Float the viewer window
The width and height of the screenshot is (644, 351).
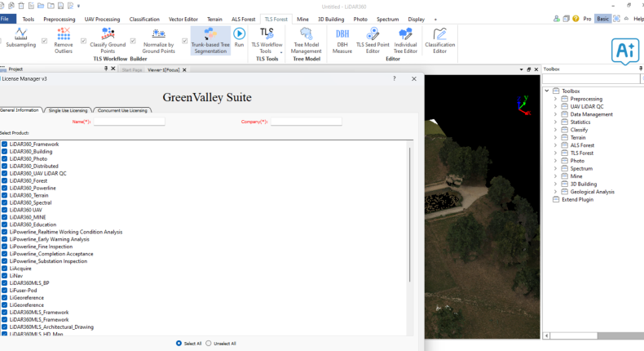pyautogui.click(x=528, y=69)
